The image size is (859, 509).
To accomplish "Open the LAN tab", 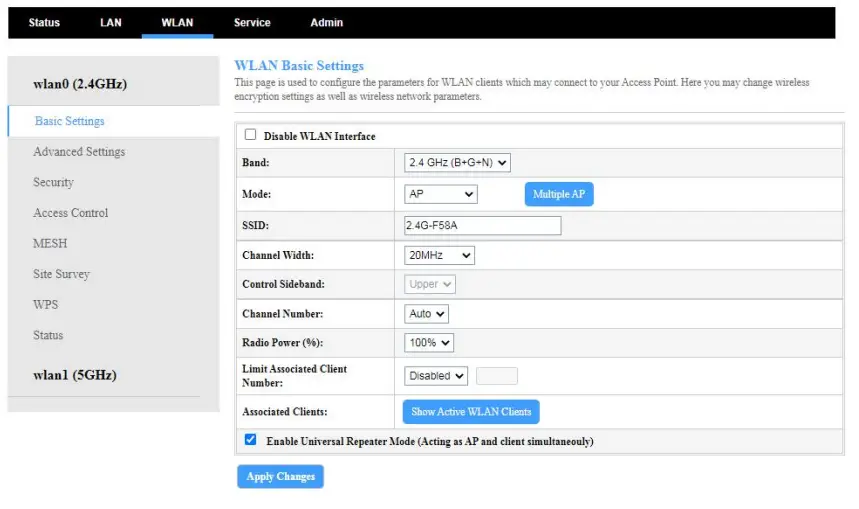I will tap(110, 22).
